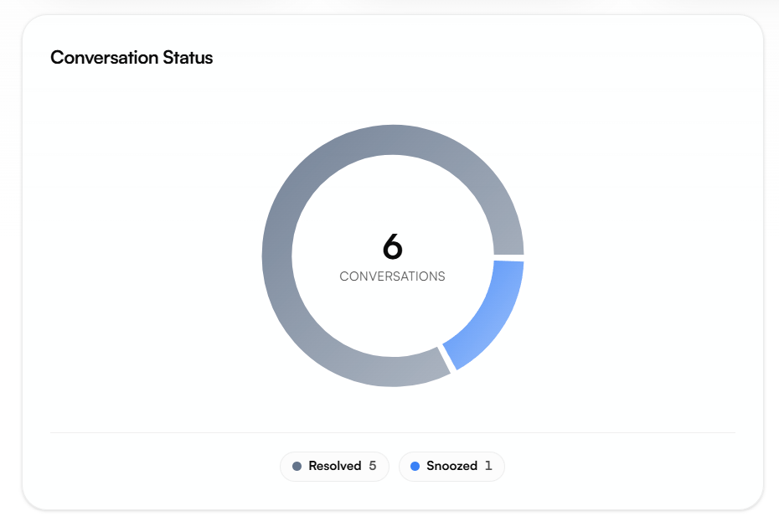The width and height of the screenshot is (779, 532).
Task: Click the left side of the Resolved arc
Action: [x=277, y=256]
